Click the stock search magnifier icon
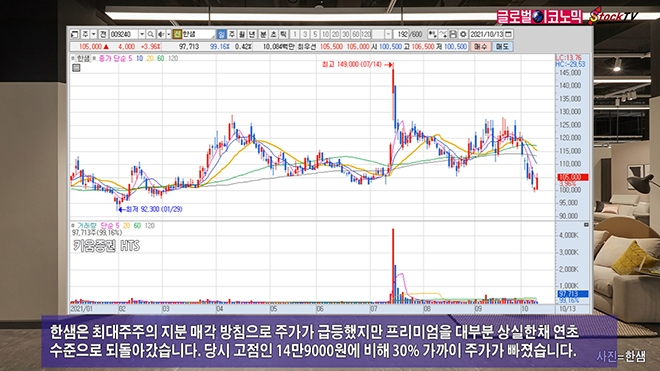 point(150,34)
